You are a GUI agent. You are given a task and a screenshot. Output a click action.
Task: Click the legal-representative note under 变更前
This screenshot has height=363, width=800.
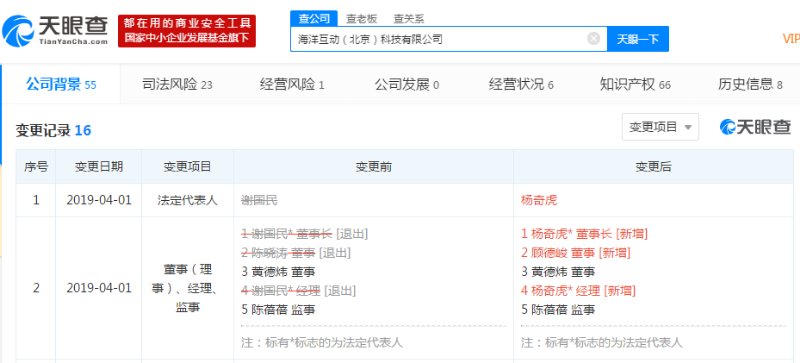pos(321,342)
